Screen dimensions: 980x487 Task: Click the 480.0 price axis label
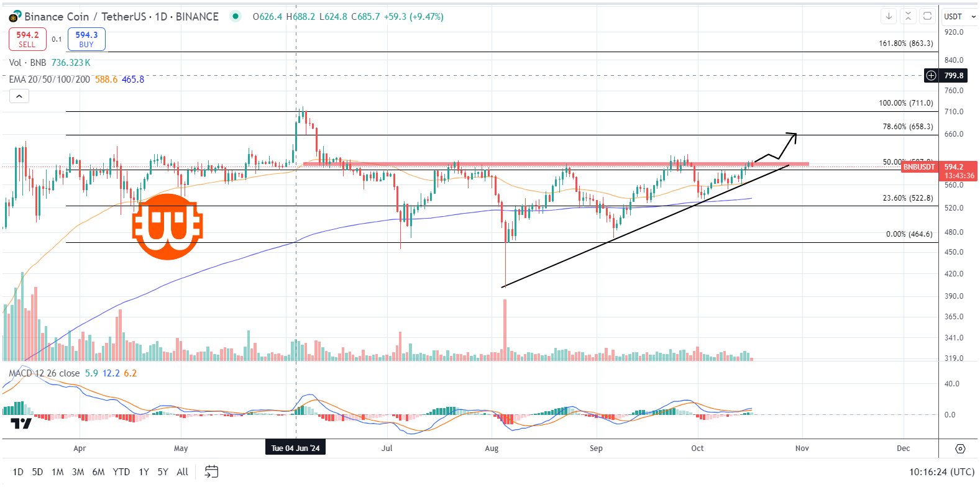(954, 232)
